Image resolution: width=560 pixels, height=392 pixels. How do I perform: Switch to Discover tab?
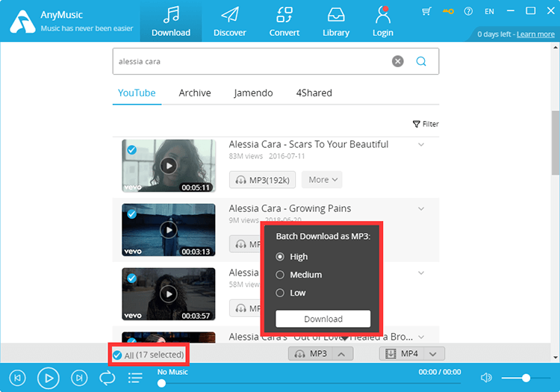tap(230, 22)
